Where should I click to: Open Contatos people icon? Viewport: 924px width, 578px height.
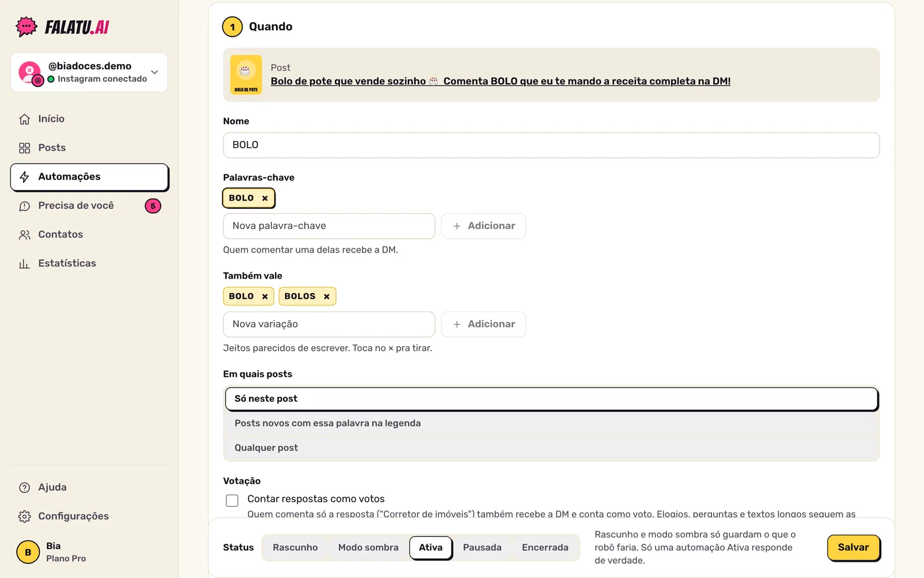(x=24, y=235)
